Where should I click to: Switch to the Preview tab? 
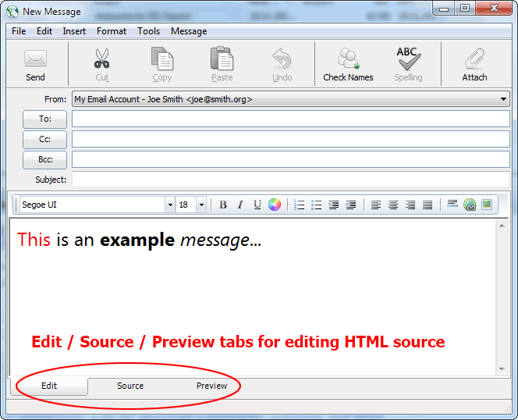(211, 386)
